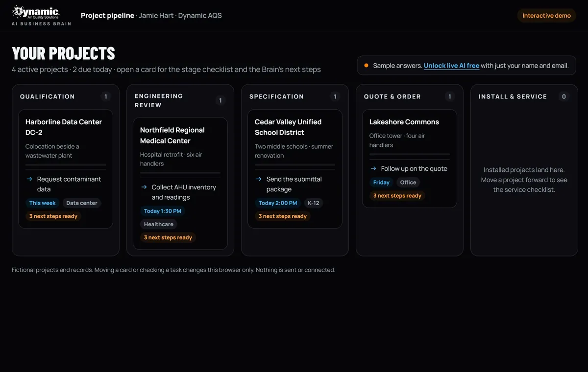The height and width of the screenshot is (372, 588).
Task: Open the Northfield Regional Medical Center card
Action: click(180, 184)
